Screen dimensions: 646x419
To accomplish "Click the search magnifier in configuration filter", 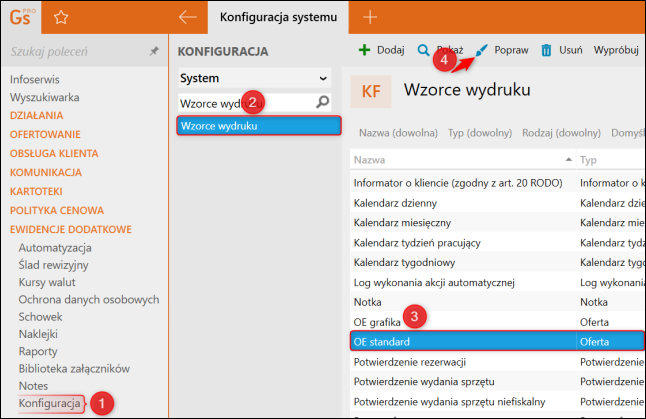I will pyautogui.click(x=323, y=102).
